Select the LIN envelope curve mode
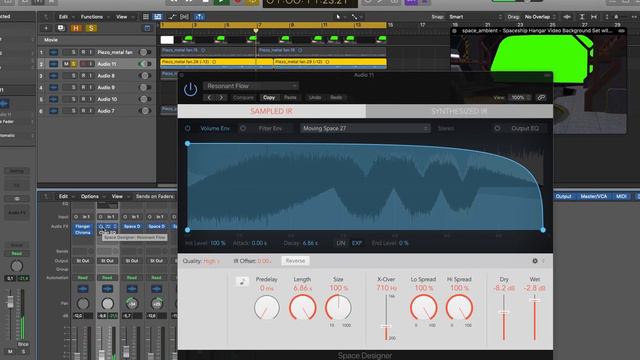 [x=341, y=243]
